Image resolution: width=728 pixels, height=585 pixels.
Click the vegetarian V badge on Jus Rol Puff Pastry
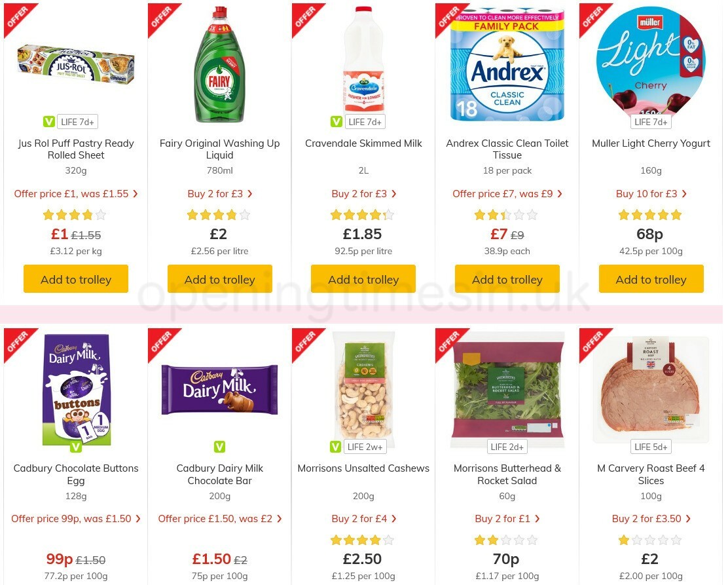49,121
